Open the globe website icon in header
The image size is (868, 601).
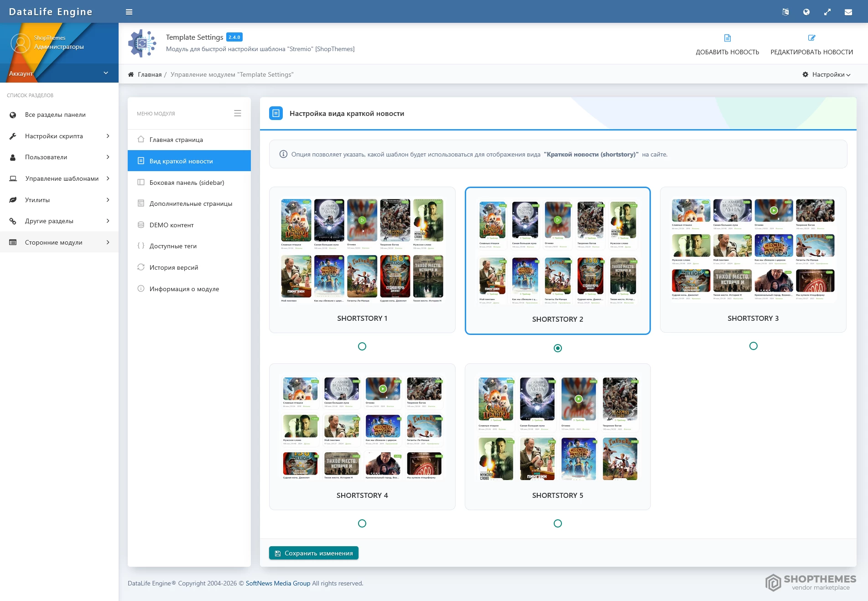(806, 12)
